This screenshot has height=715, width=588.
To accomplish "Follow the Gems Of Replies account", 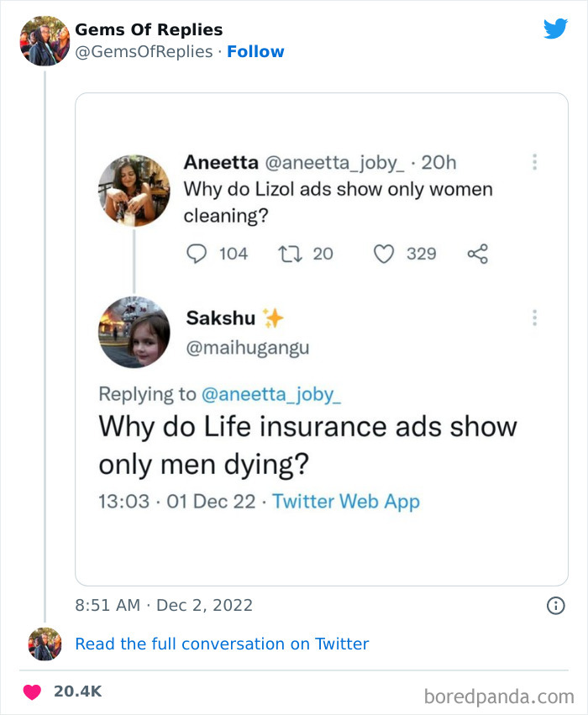I will [255, 51].
